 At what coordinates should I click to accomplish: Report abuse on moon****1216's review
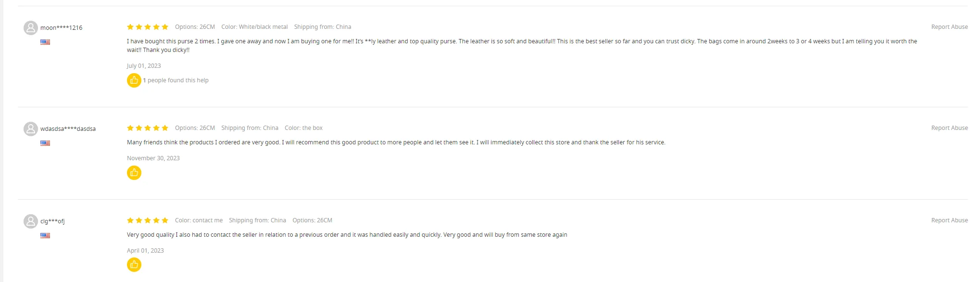click(949, 27)
